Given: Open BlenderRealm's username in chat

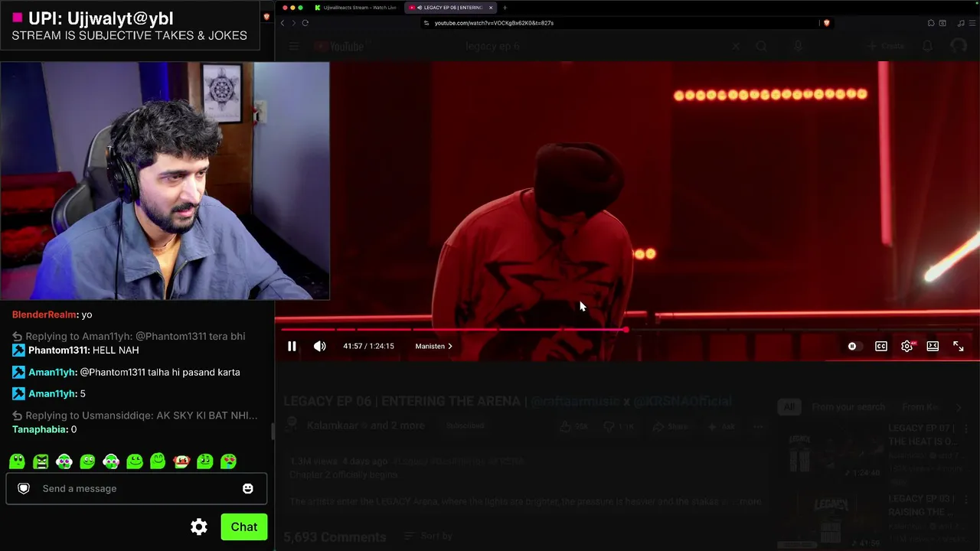Looking at the screenshot, I should pyautogui.click(x=45, y=315).
